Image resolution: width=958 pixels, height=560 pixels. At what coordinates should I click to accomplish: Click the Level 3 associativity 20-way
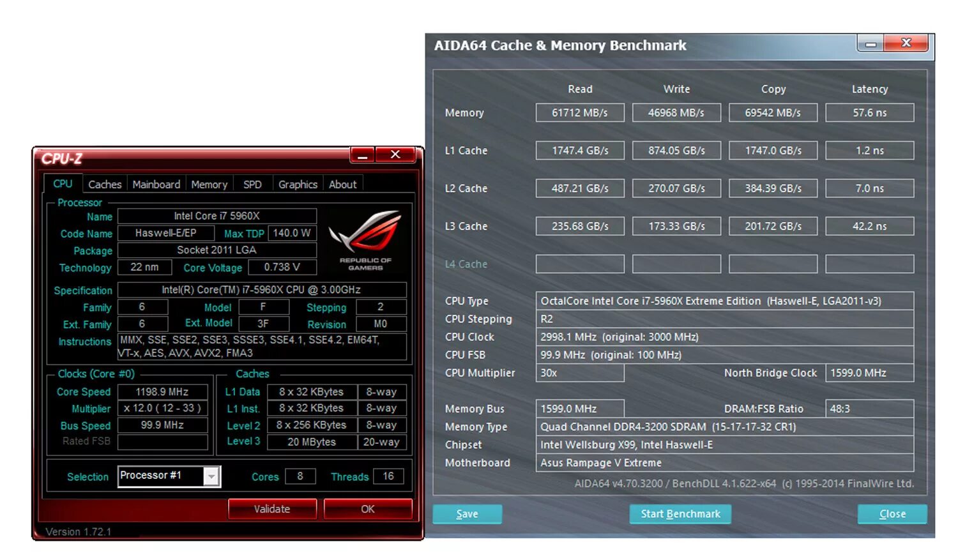click(381, 442)
